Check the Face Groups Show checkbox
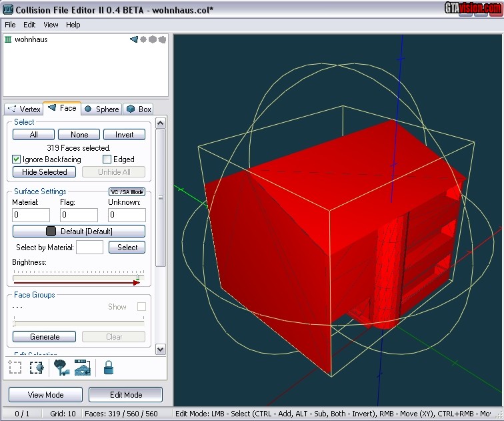 tap(141, 306)
